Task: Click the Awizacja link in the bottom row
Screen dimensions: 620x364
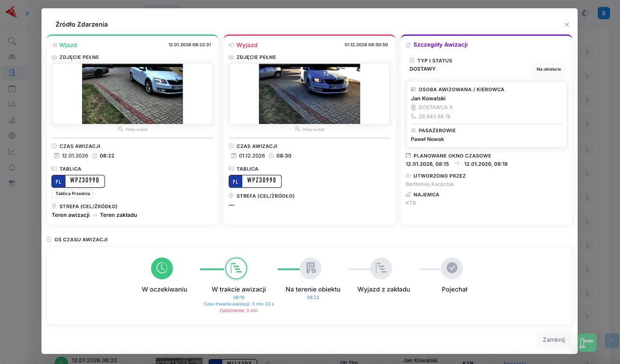Action: click(x=514, y=363)
